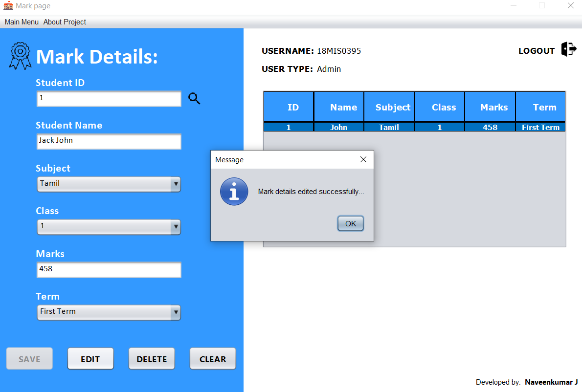The width and height of the screenshot is (582, 392).
Task: Close the Message dialog with X
Action: click(363, 159)
